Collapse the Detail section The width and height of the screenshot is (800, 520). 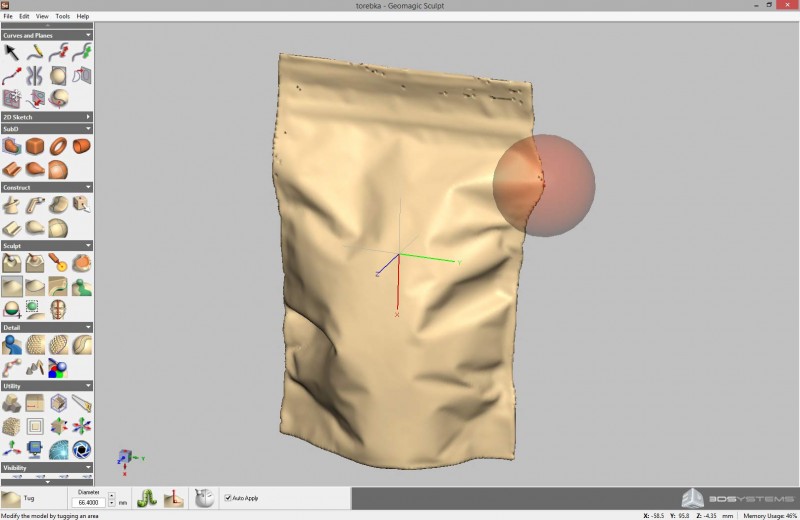[88, 327]
